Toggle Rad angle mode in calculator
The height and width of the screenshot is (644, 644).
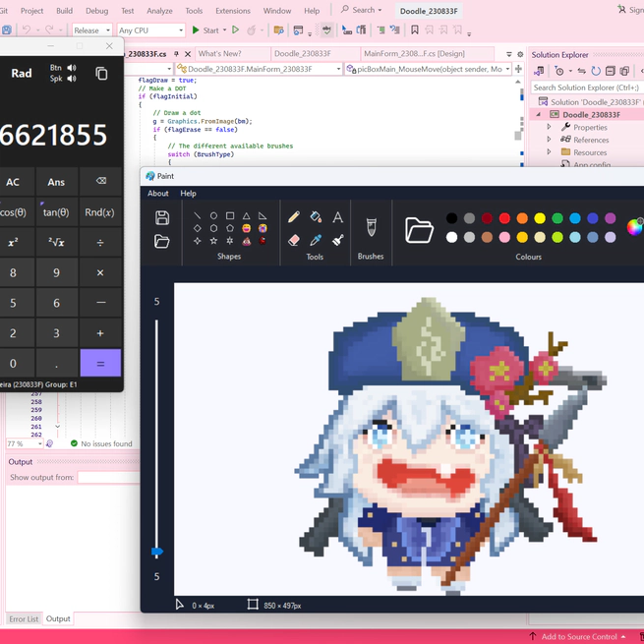pos(22,73)
